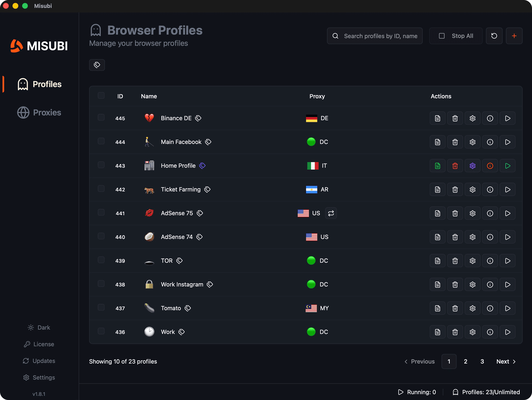532x400 pixels.
Task: Check the box for Home Profile row
Action: pyautogui.click(x=101, y=165)
